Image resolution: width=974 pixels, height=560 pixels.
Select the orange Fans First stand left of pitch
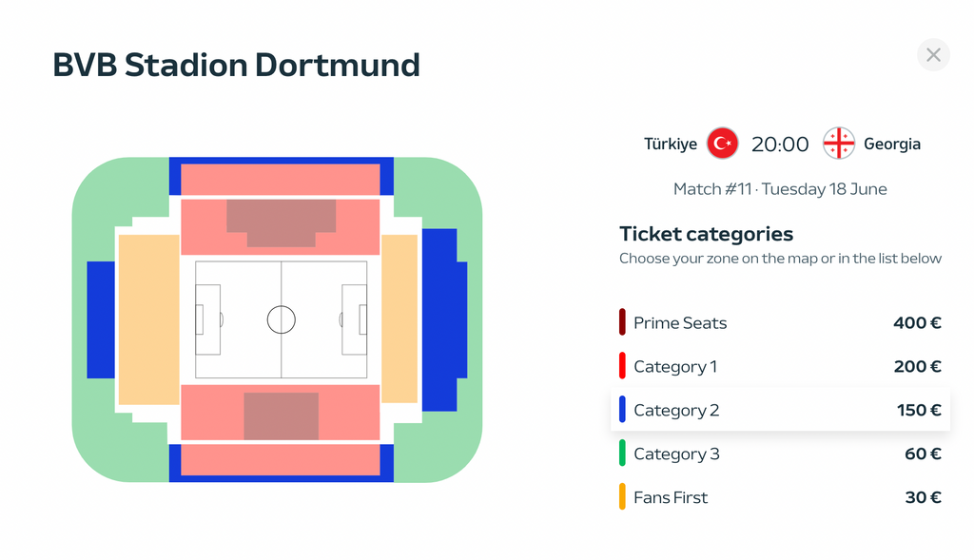click(149, 319)
